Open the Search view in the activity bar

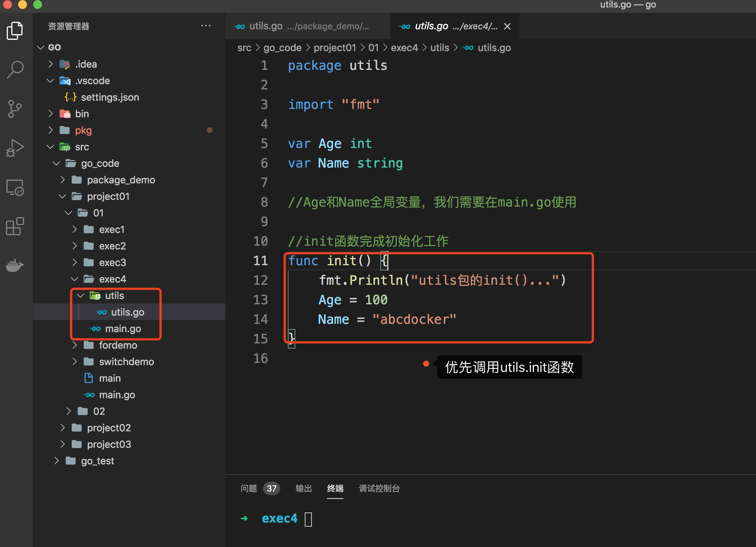coord(15,70)
